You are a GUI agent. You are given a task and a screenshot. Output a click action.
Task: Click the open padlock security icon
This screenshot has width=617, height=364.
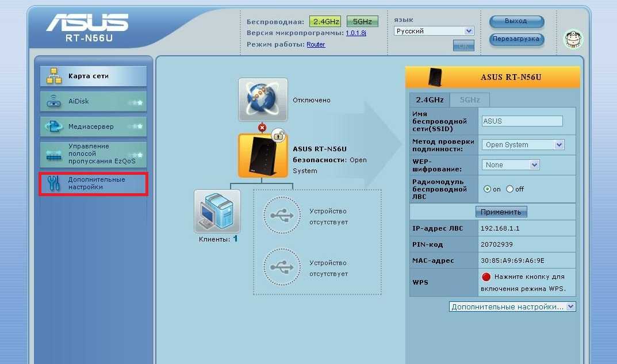[x=278, y=136]
